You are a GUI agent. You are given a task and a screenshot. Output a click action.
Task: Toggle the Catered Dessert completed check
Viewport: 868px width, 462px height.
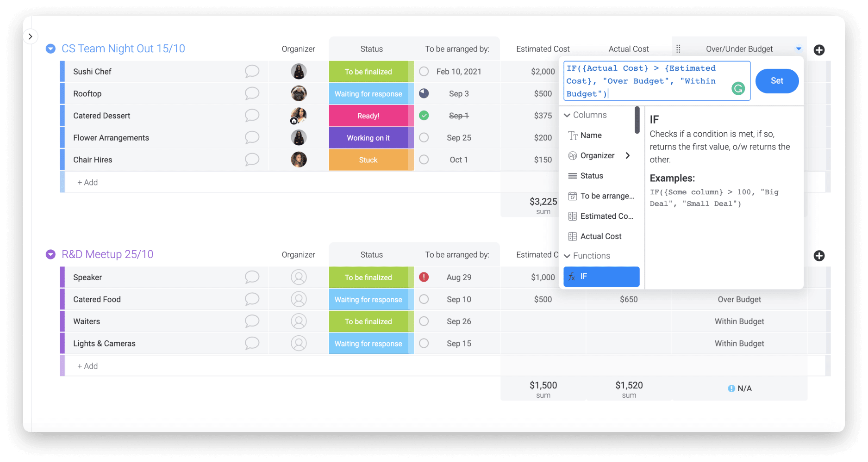424,116
